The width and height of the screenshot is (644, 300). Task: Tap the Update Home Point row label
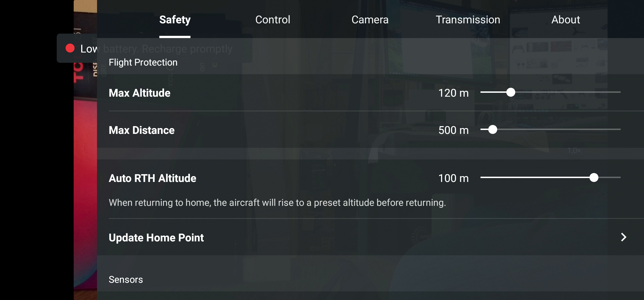(156, 238)
